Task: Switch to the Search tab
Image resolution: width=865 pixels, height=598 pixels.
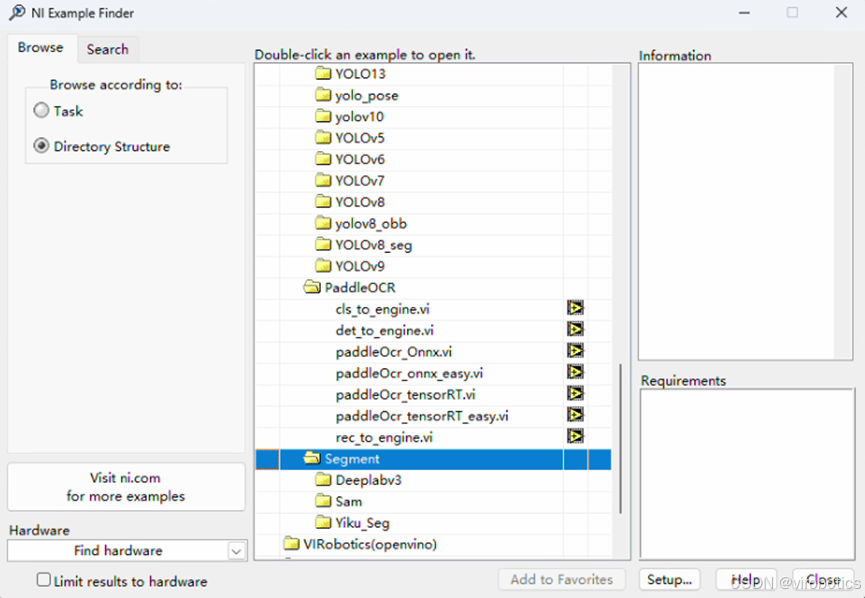Action: pyautogui.click(x=108, y=49)
